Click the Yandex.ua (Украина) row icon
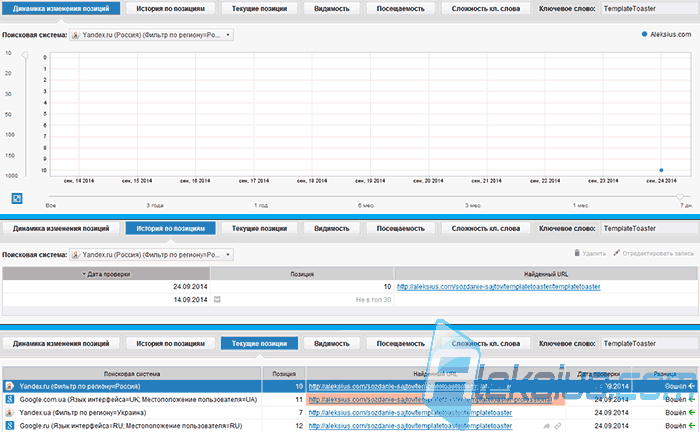 pos(9,413)
